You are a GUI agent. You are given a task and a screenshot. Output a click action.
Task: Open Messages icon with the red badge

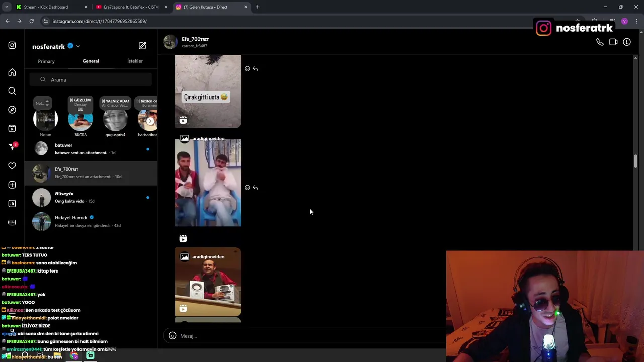tap(12, 147)
